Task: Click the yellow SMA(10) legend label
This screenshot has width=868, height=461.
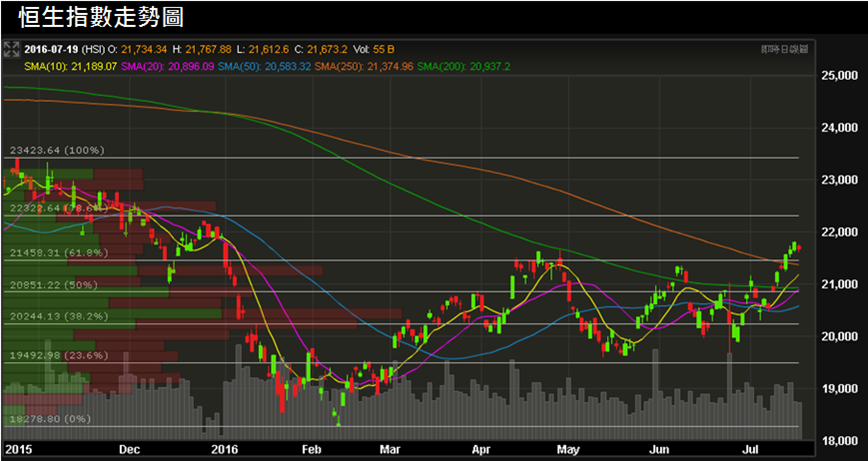Action: 71,66
